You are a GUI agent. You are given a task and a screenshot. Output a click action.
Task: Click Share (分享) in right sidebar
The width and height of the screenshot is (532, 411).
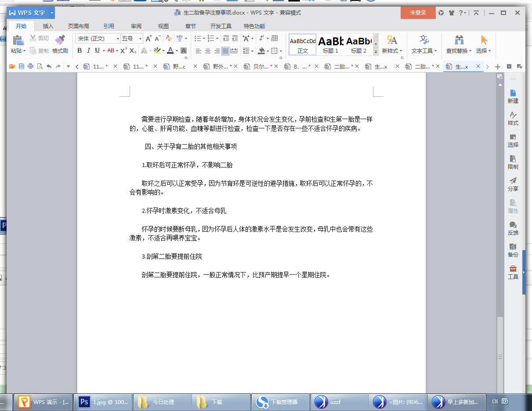pos(513,184)
